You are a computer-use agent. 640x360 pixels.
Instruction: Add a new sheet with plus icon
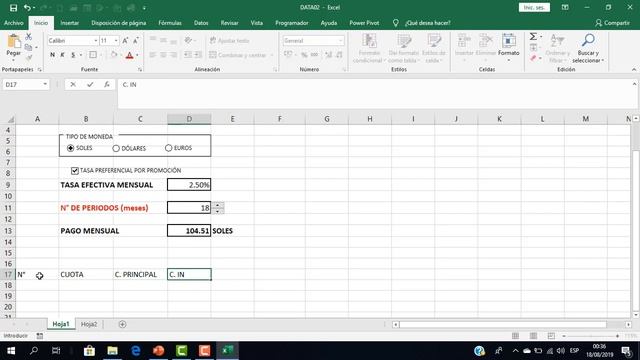pyautogui.click(x=122, y=324)
